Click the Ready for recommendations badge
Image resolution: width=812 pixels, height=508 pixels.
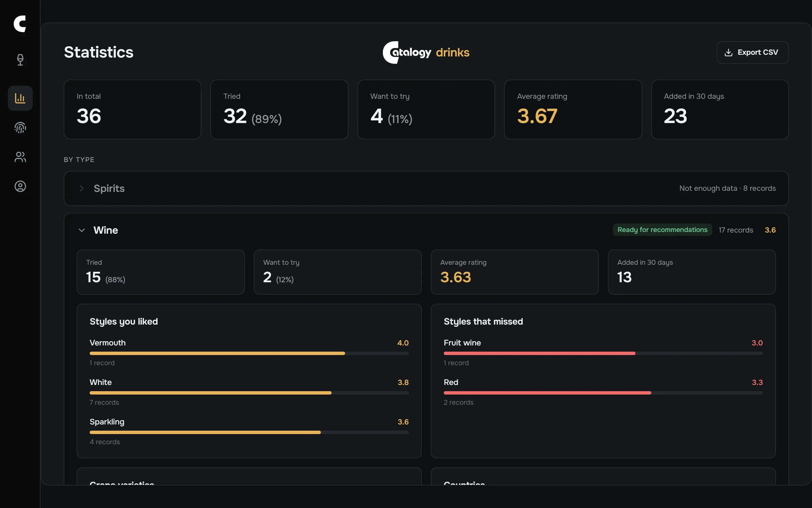(x=662, y=230)
